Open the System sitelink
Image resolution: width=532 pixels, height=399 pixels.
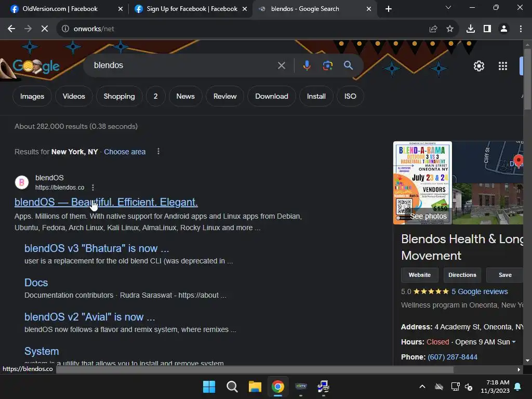tap(42, 351)
